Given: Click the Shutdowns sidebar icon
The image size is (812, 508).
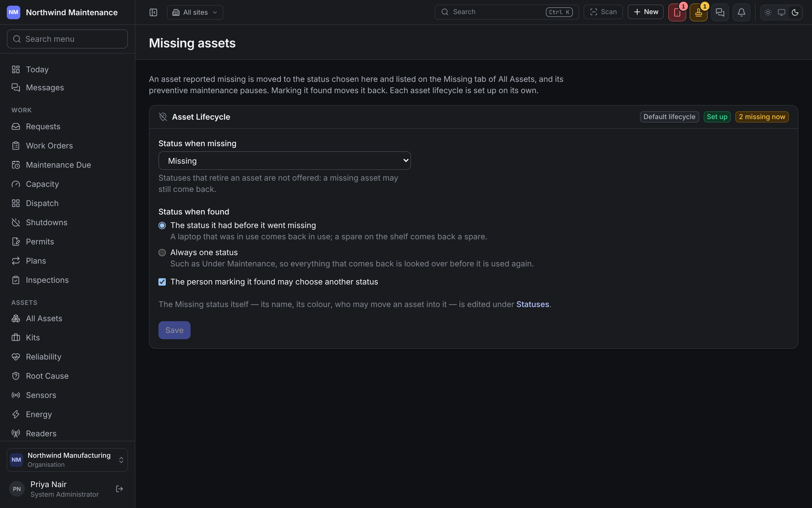Looking at the screenshot, I should pos(16,222).
